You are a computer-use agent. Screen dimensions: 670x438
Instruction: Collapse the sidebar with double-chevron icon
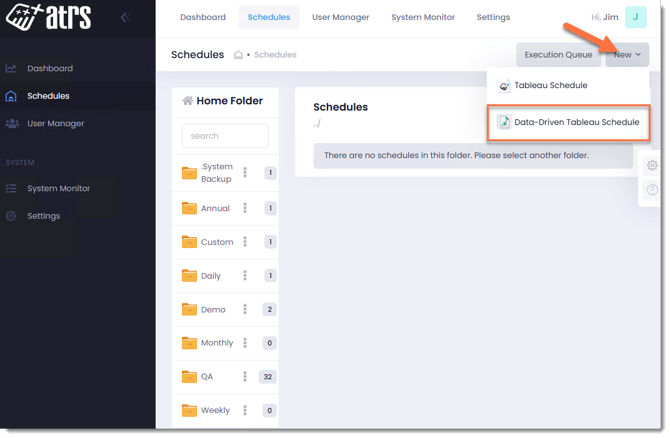[x=125, y=18]
